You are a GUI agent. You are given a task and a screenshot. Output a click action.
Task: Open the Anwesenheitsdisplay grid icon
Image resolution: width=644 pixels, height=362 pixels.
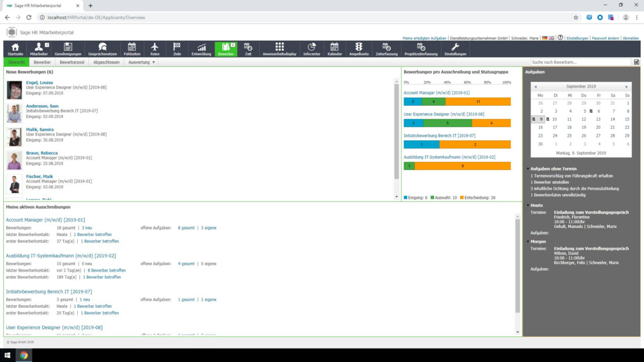[x=280, y=49]
